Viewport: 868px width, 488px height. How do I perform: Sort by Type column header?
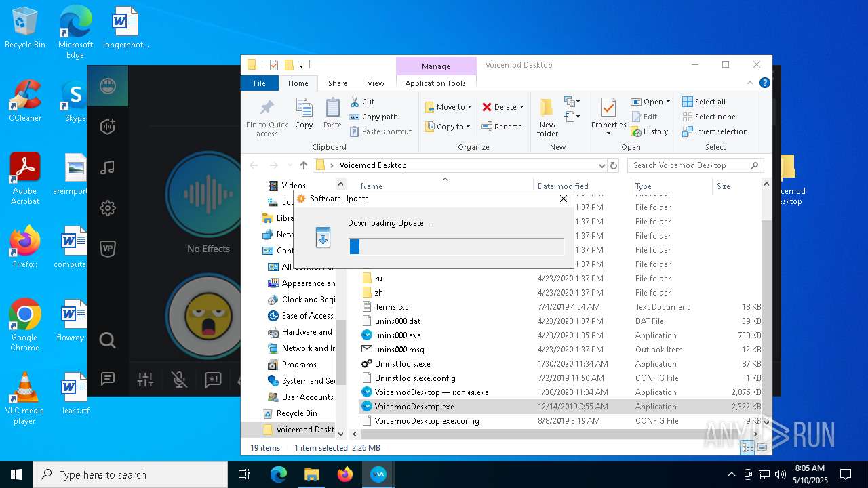(671, 186)
